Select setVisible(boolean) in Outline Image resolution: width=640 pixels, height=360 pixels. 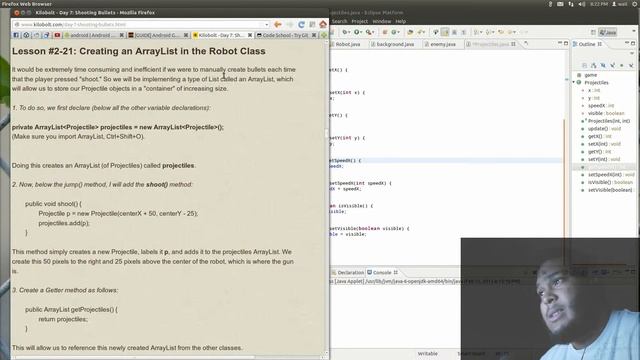tap(607, 190)
